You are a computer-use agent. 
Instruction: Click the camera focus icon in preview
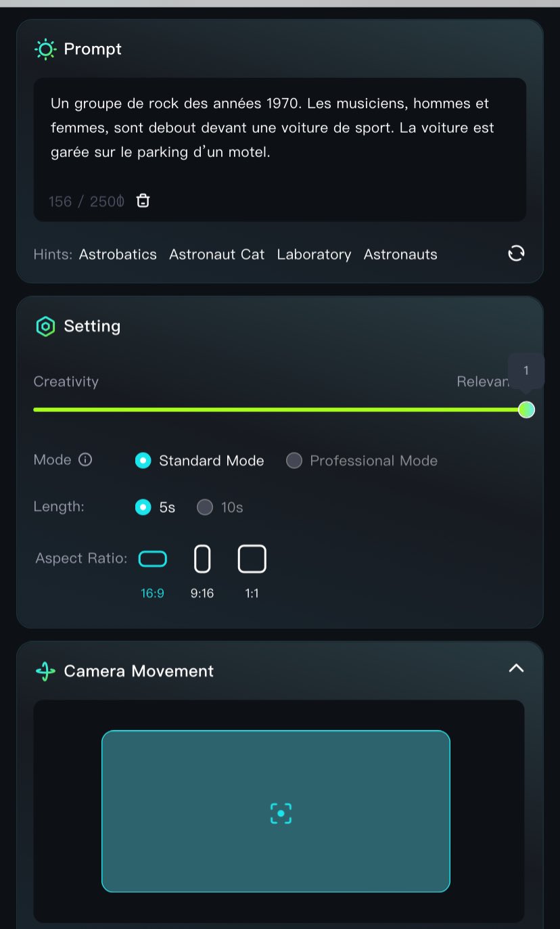(x=281, y=813)
